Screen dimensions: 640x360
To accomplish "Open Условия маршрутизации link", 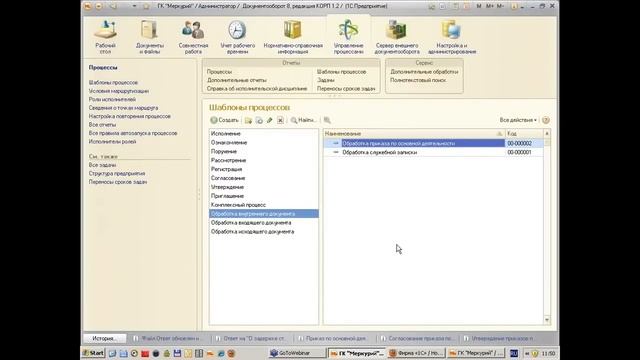I will tap(119, 91).
